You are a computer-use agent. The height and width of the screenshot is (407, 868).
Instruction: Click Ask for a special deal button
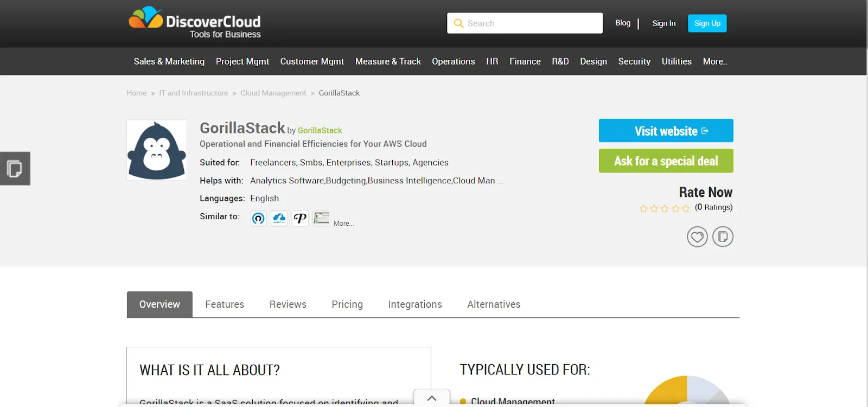666,161
